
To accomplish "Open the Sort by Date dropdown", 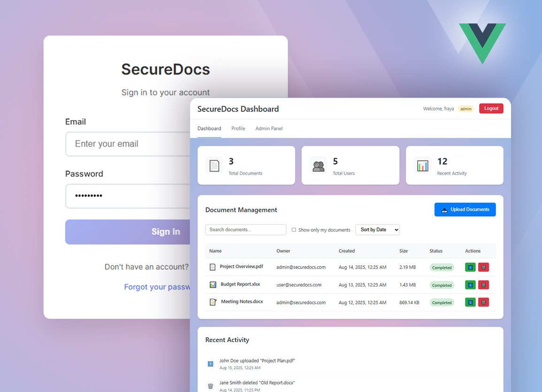I will (x=377, y=230).
